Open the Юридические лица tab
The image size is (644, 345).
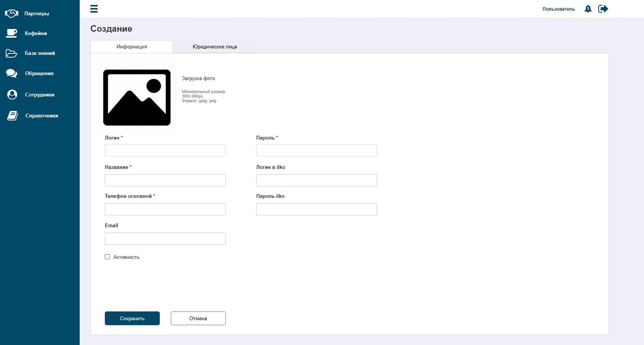tap(215, 46)
